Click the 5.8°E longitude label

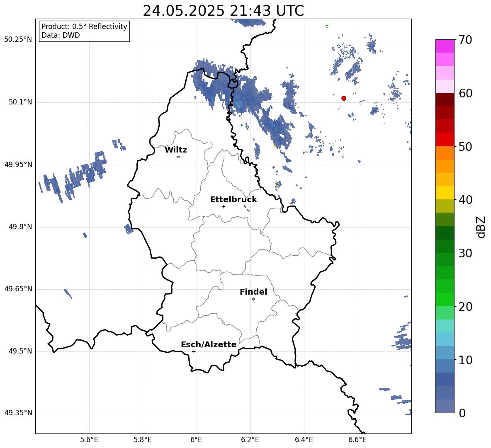coord(143,440)
